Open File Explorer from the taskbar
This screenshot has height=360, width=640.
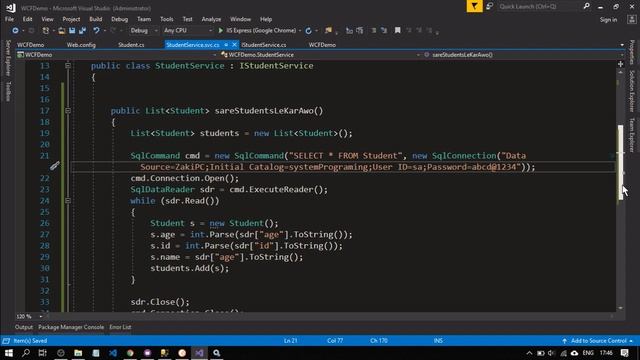78,353
